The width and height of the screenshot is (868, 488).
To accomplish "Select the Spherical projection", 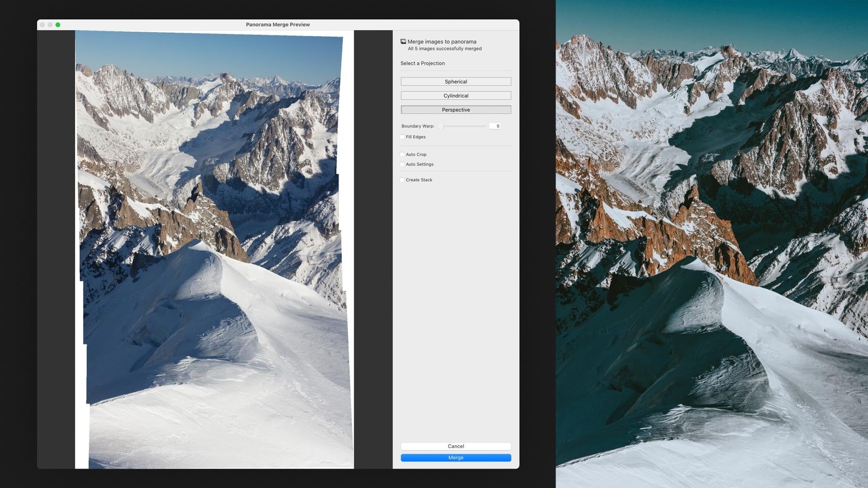I will pyautogui.click(x=455, y=81).
